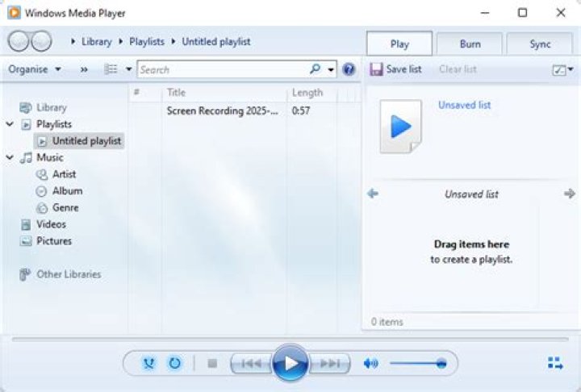Click the big round Play button

click(x=290, y=363)
